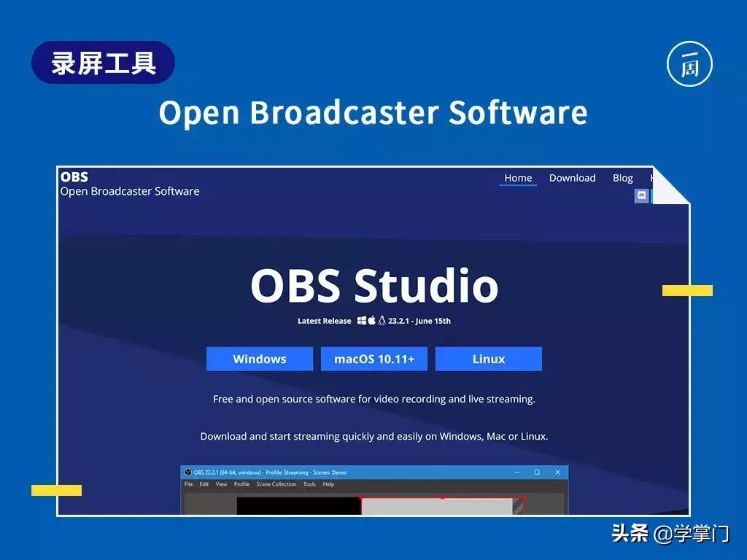This screenshot has height=560, width=747.
Task: Click the Linux download button
Action: (x=488, y=359)
